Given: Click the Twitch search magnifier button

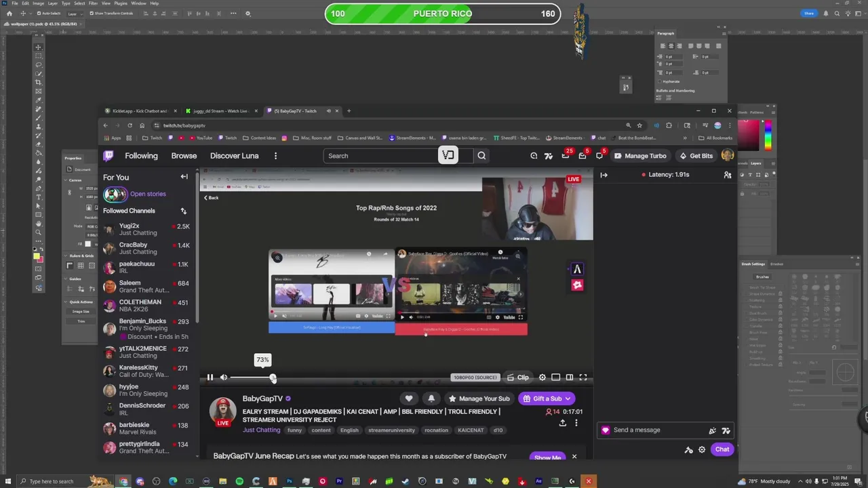Looking at the screenshot, I should pyautogui.click(x=481, y=156).
